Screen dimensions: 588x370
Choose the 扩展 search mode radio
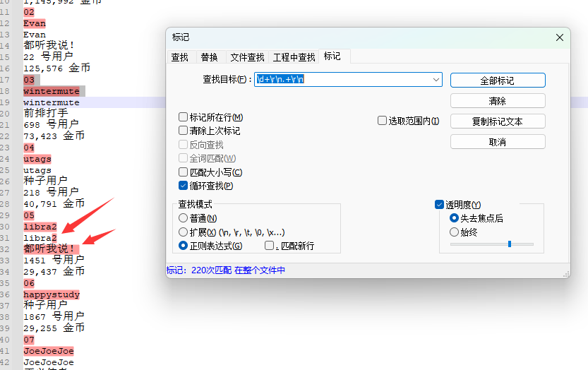(x=184, y=232)
